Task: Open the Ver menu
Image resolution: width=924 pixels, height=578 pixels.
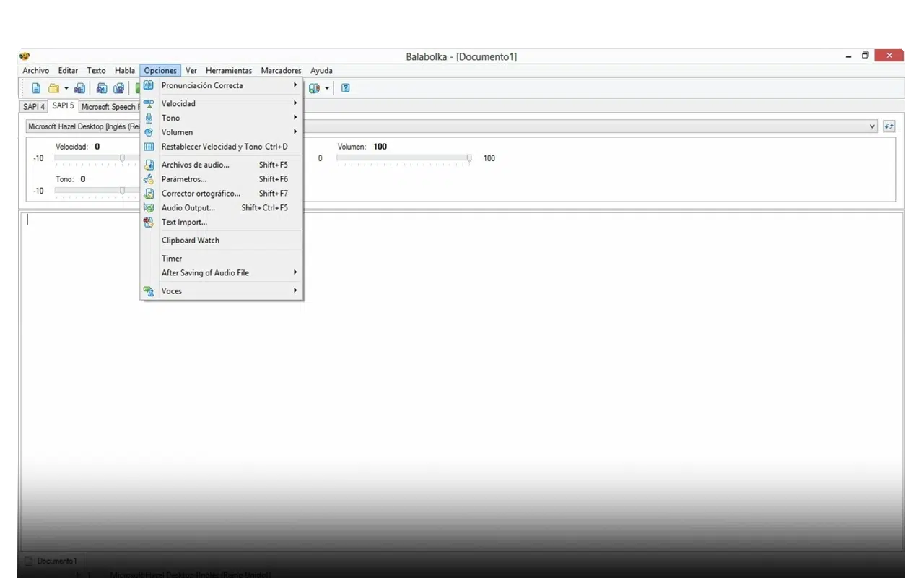Action: [x=191, y=71]
